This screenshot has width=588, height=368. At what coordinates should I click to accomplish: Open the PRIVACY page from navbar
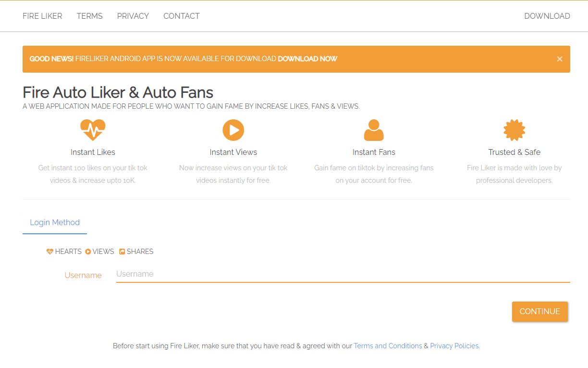point(133,16)
